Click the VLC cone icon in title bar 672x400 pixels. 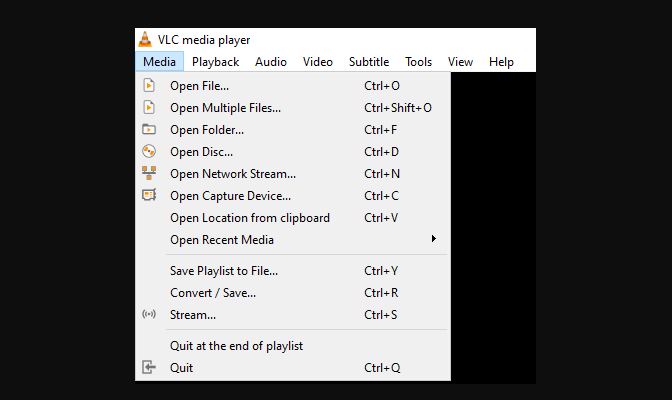pos(145,39)
